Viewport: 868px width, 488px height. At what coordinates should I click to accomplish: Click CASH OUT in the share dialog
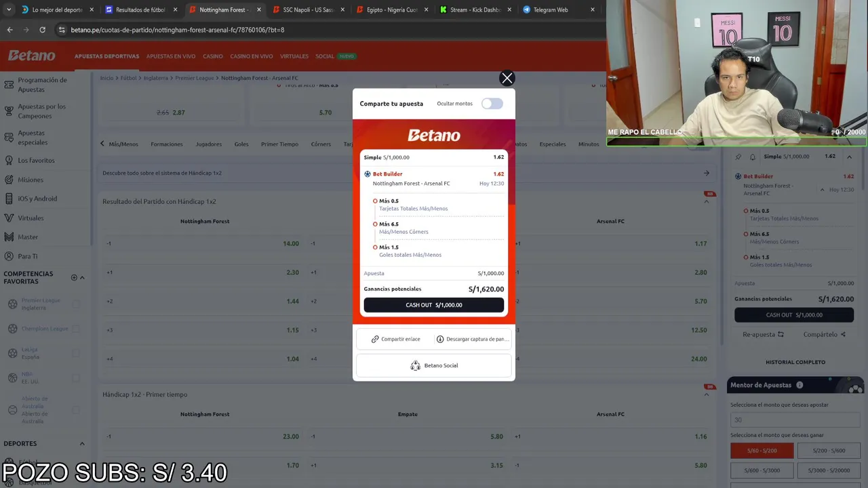coord(434,305)
